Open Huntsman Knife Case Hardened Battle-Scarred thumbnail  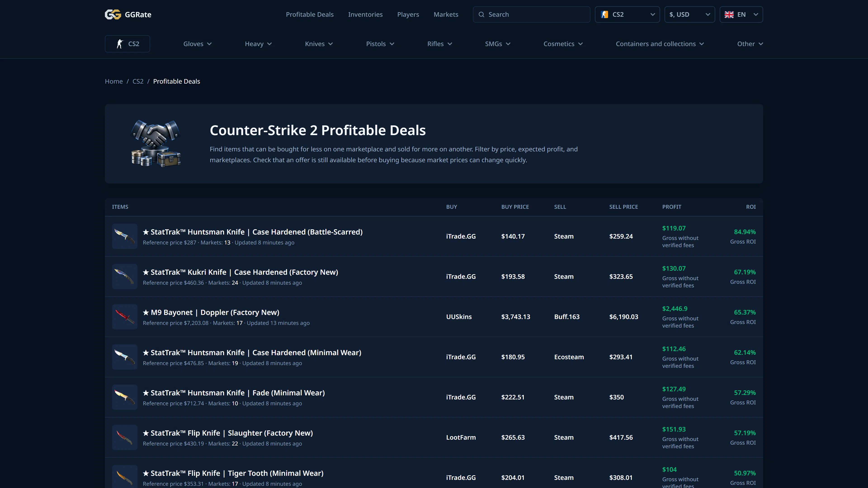125,236
